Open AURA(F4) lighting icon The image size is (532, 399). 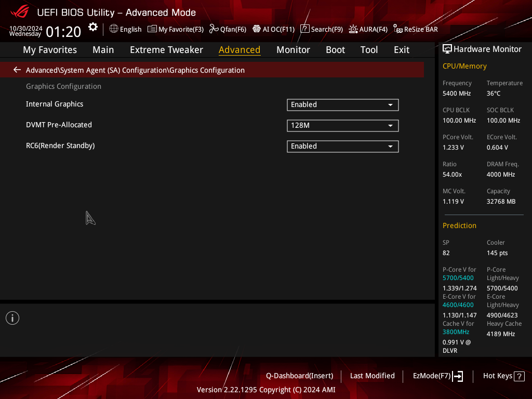coord(353,29)
